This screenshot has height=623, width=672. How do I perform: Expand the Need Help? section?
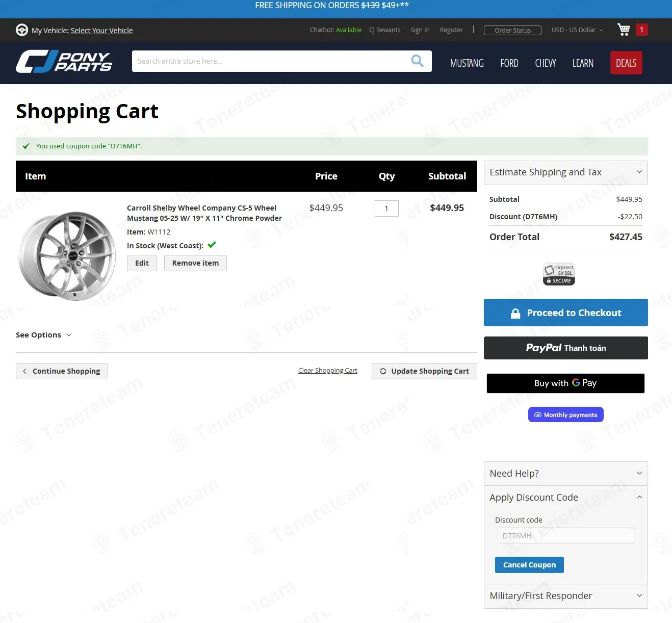tap(566, 474)
